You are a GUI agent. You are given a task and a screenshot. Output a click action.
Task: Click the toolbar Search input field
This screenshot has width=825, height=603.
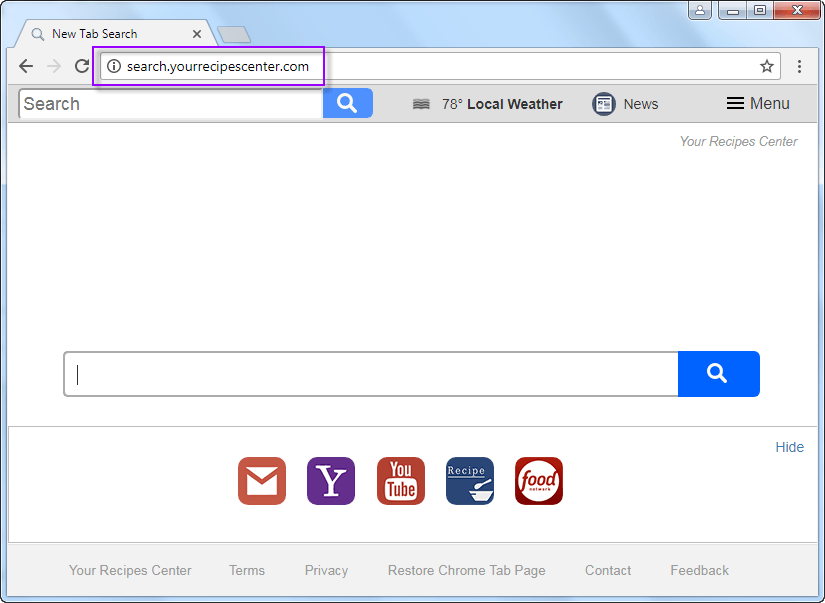point(170,104)
